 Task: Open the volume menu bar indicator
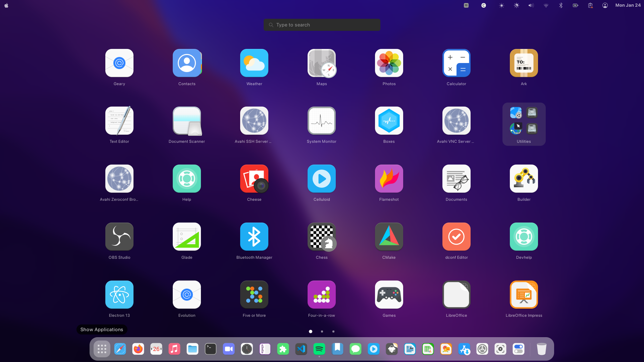531,5
